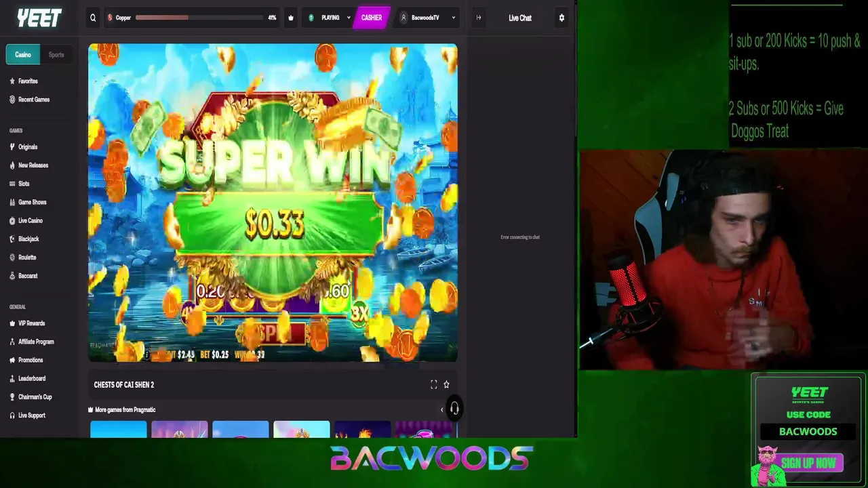Open Game Shows menu item
The height and width of the screenshot is (488, 868).
tap(33, 202)
